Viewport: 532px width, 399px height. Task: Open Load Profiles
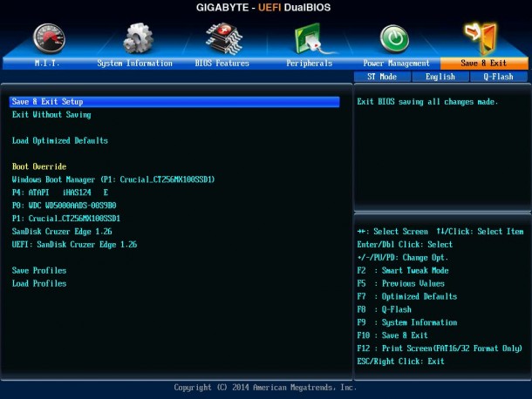pos(39,284)
